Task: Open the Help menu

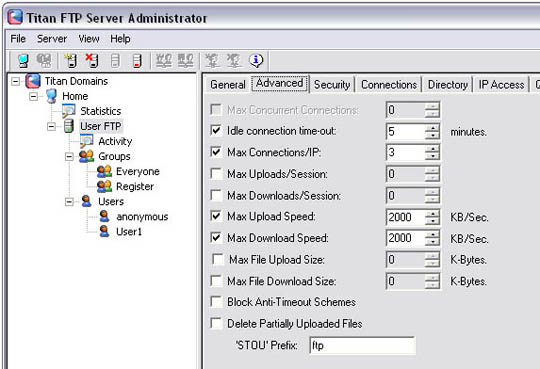Action: coord(120,39)
